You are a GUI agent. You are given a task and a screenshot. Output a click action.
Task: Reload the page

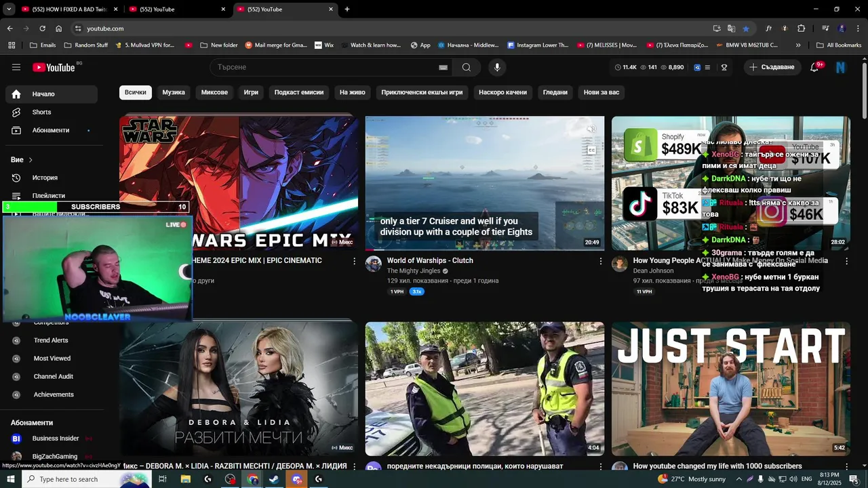(42, 28)
